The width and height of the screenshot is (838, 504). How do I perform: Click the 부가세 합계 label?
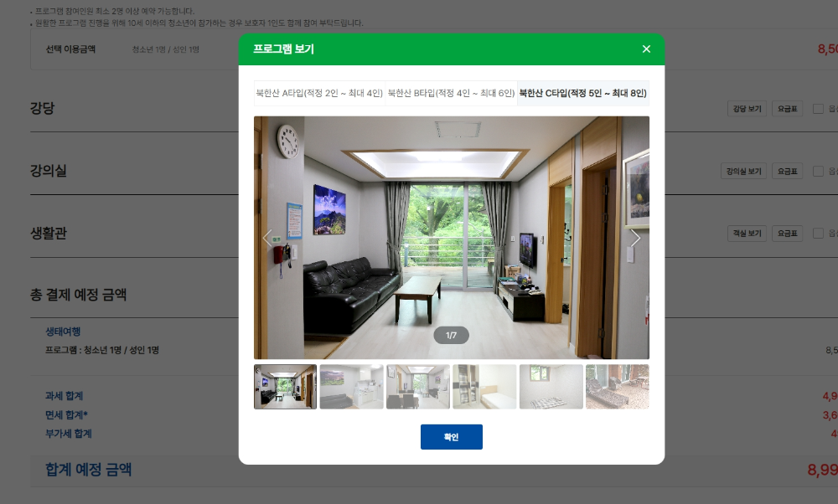[69, 434]
